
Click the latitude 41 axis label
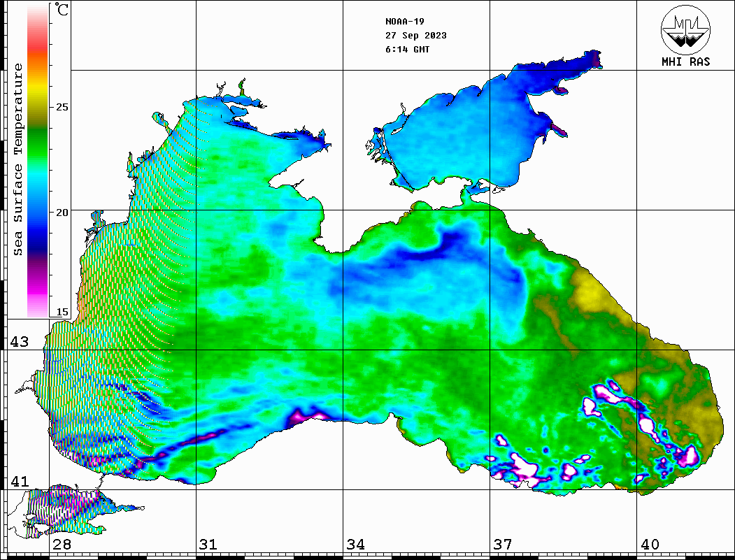19,482
